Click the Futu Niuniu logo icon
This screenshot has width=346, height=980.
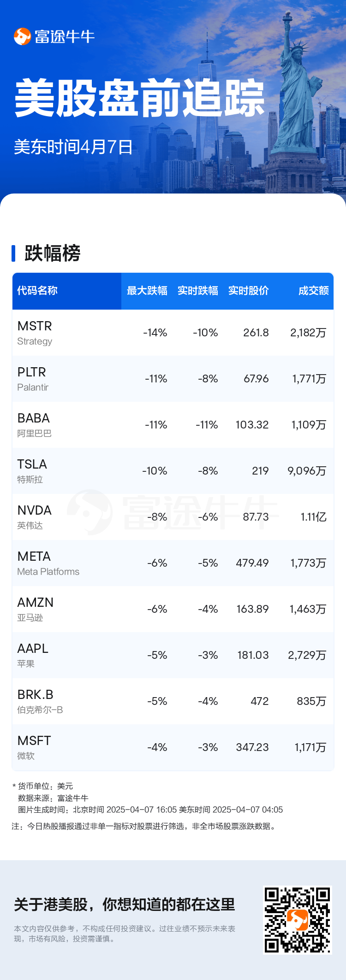(22, 36)
